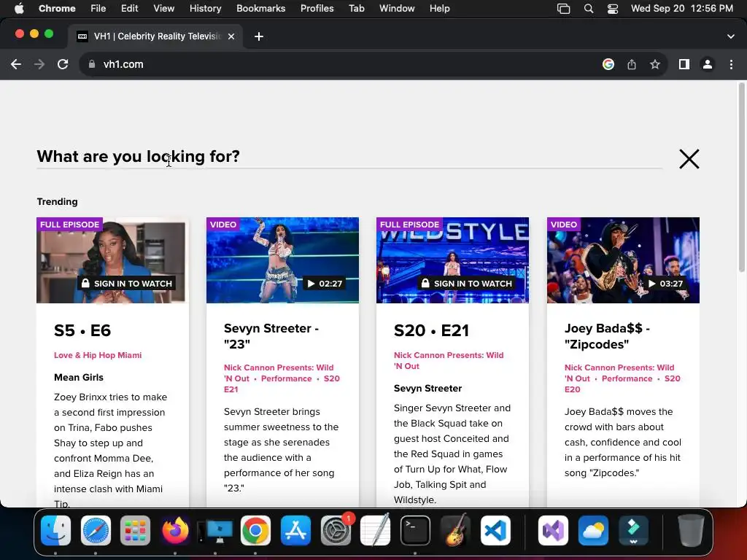This screenshot has height=560, width=747.
Task: Open the Edit menu
Action: tap(130, 8)
